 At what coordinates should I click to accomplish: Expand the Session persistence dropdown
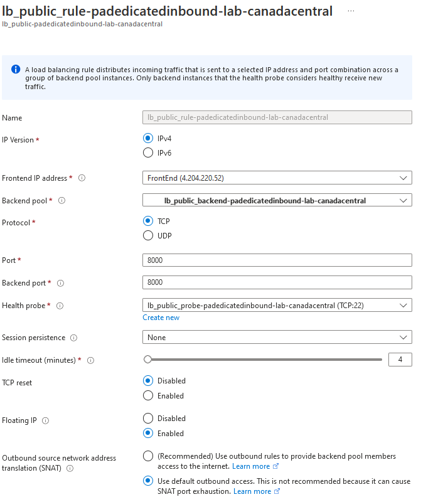click(x=277, y=338)
